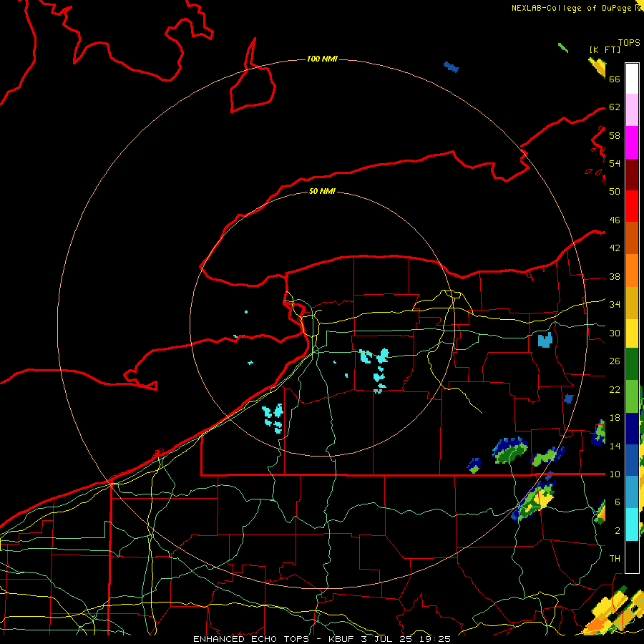Click the "30" legend value

[x=615, y=333]
